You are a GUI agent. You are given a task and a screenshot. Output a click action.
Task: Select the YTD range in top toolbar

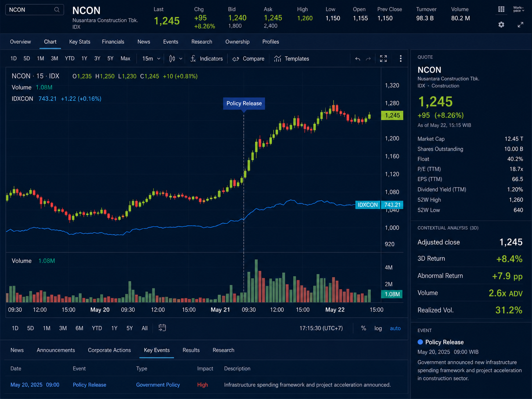point(69,58)
